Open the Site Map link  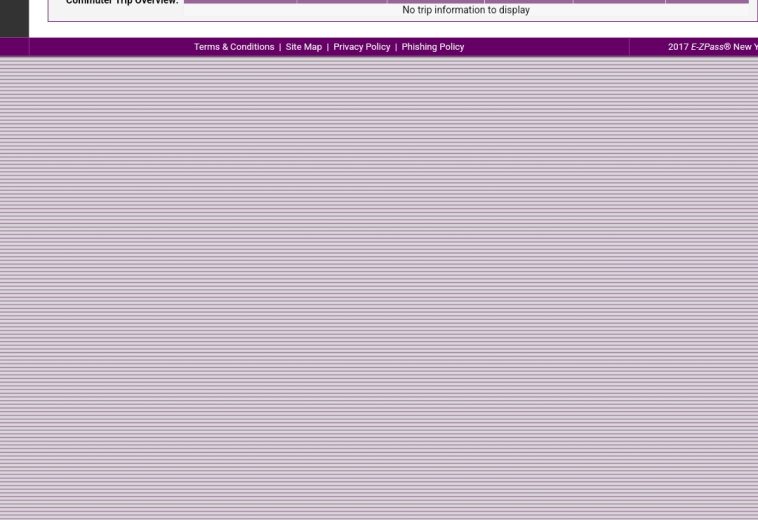coord(304,47)
